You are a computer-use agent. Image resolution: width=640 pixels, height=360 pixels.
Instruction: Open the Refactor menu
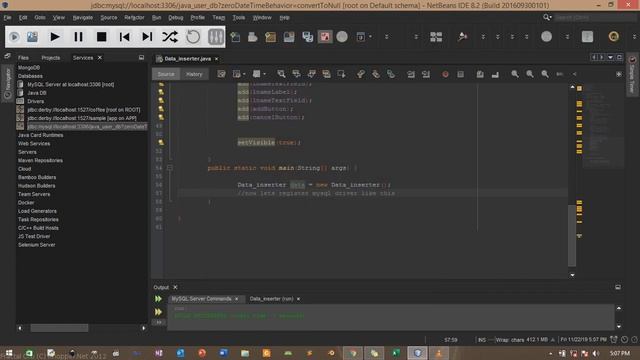point(134,18)
